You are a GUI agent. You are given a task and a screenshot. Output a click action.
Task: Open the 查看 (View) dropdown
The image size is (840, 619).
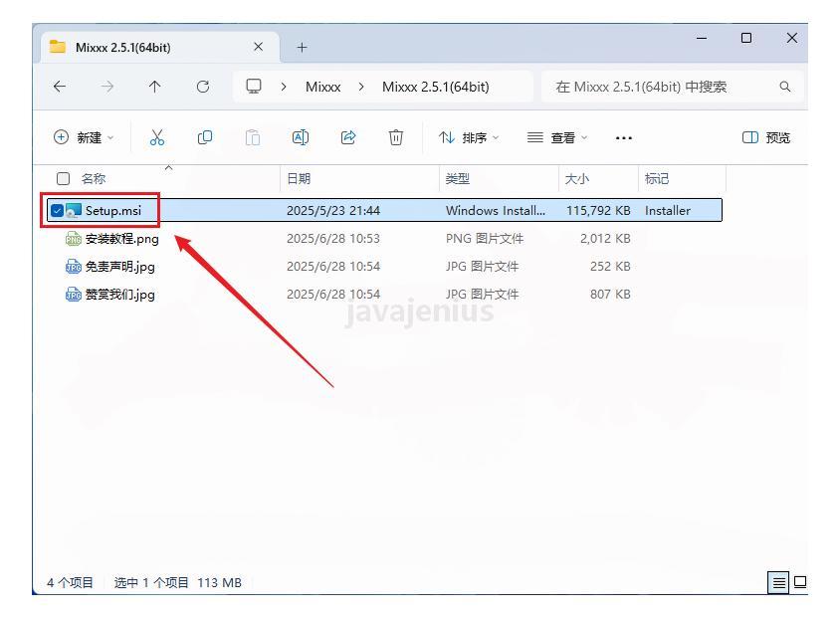coord(557,137)
